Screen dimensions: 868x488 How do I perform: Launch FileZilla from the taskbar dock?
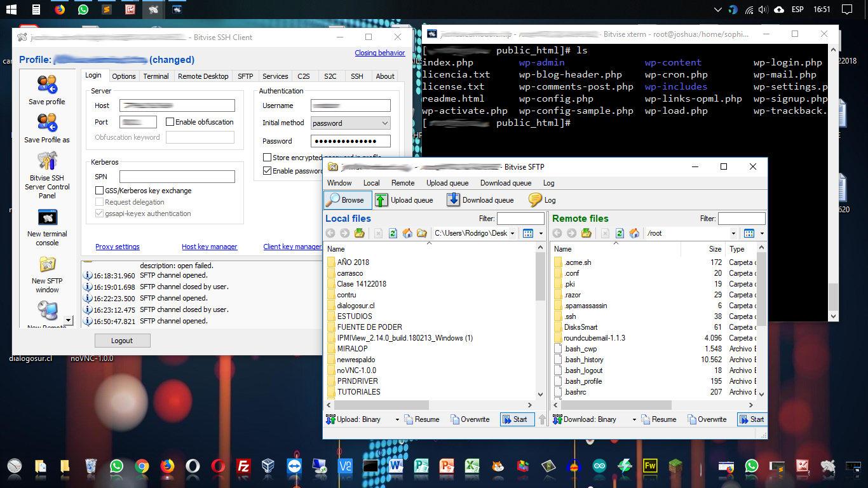click(243, 466)
